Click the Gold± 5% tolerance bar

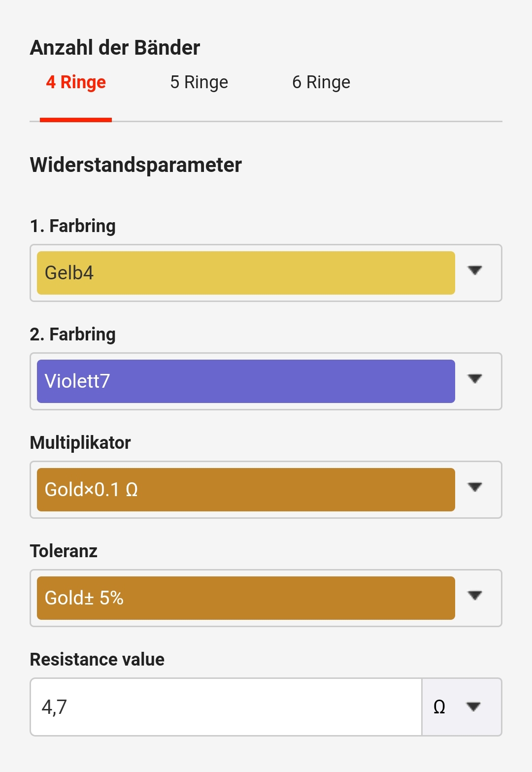[246, 598]
